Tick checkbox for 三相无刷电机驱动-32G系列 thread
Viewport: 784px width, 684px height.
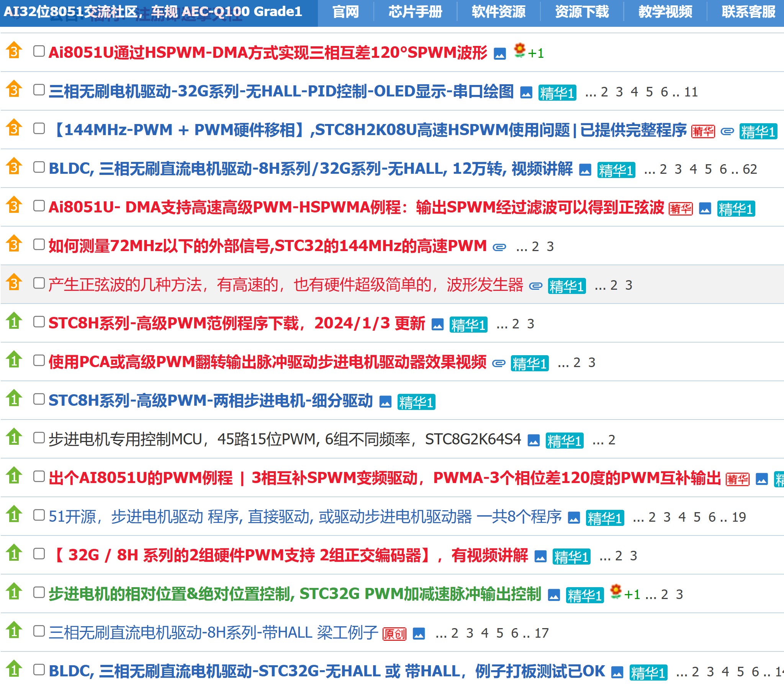click(x=39, y=90)
